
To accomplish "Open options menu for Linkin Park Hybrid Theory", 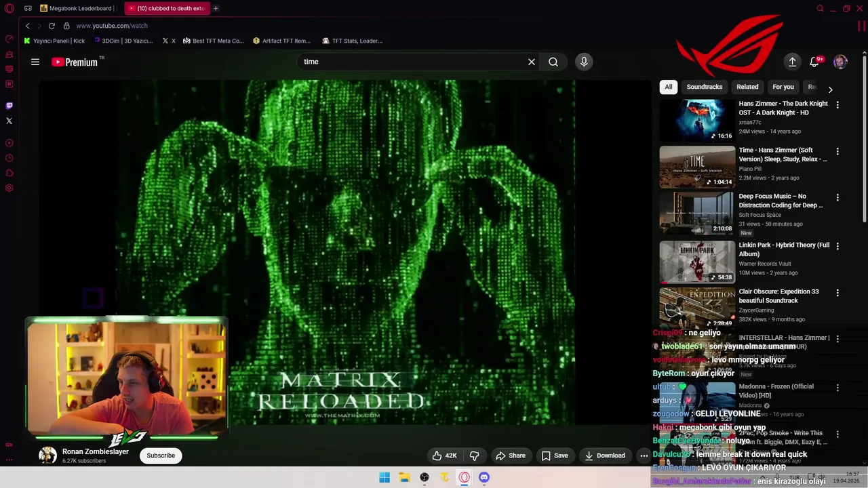I will coord(837,246).
